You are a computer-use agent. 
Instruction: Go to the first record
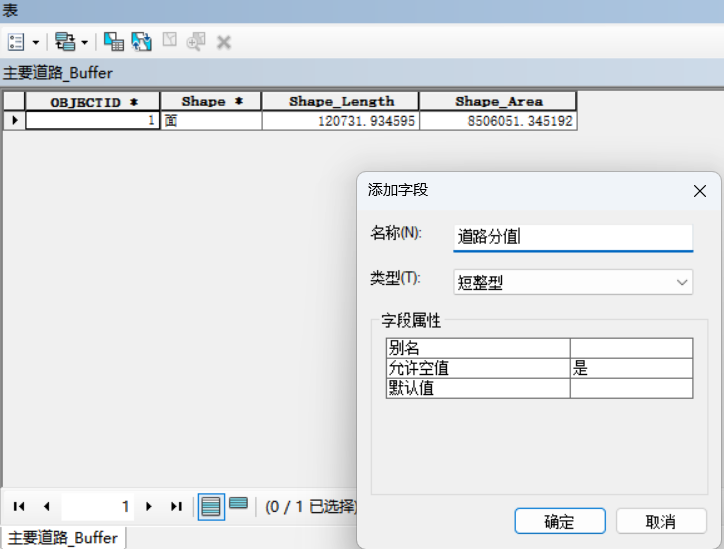click(x=19, y=507)
